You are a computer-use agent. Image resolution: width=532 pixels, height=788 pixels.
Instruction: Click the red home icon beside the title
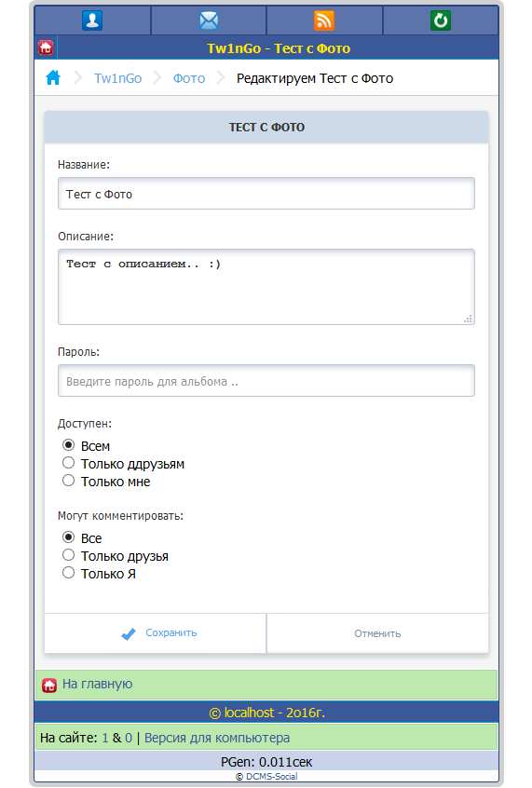(46, 48)
